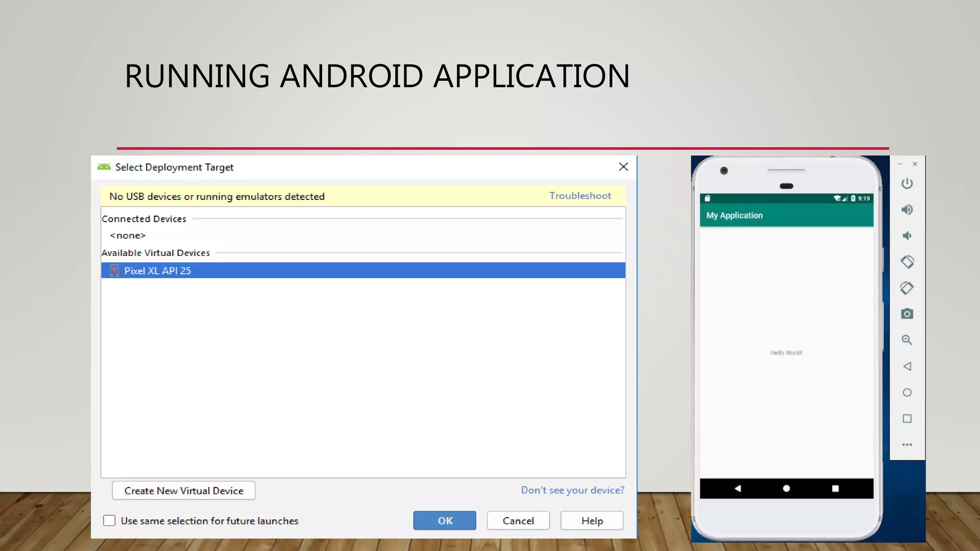The width and height of the screenshot is (980, 551).
Task: Tap My Application title in app bar
Action: point(735,215)
